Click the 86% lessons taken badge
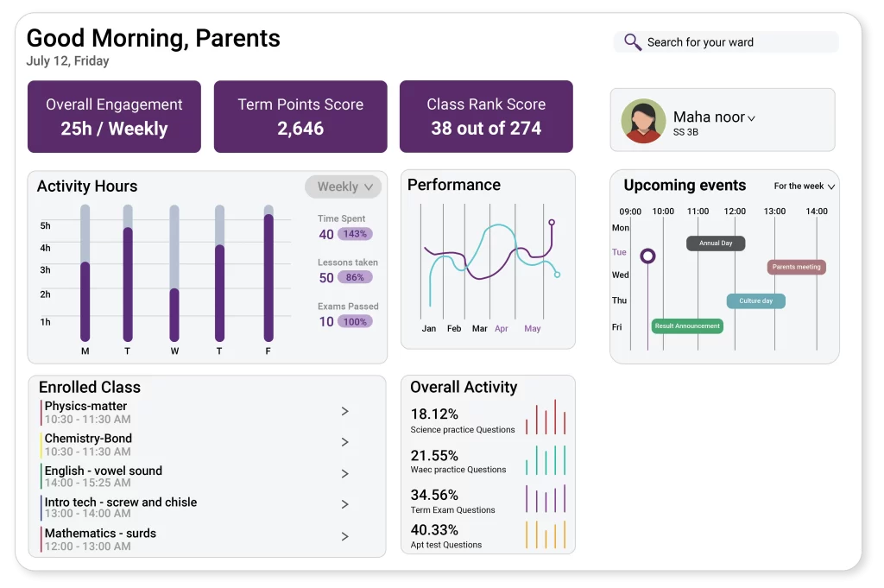 click(355, 277)
